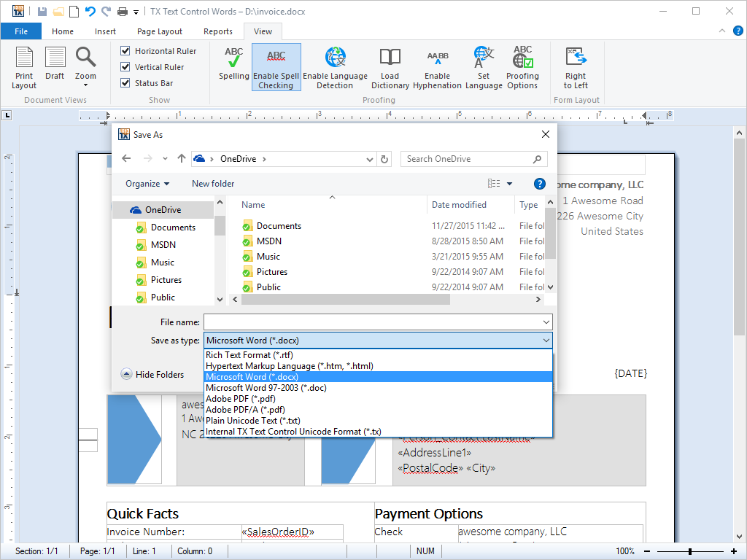Viewport: 747px width, 560px height.
Task: Open Save As dialog help
Action: [x=539, y=184]
